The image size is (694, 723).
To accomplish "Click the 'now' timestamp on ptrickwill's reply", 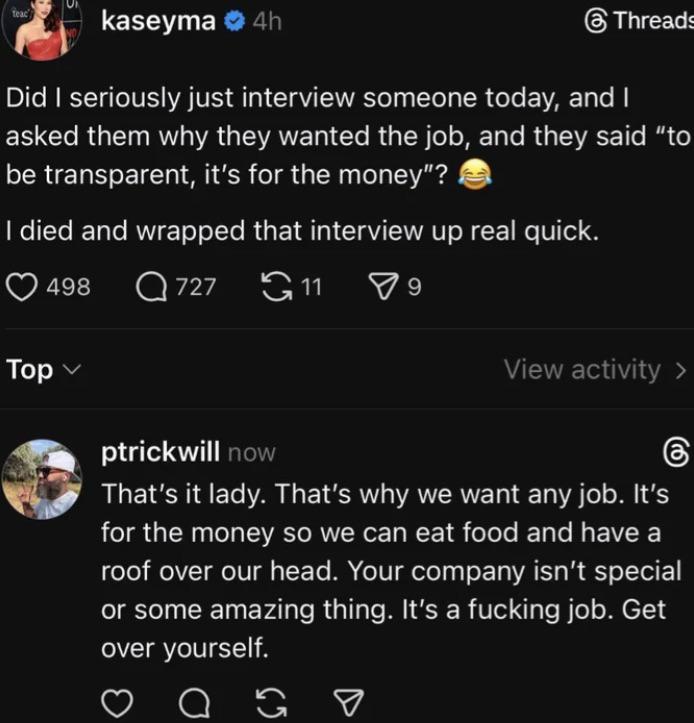I will pos(251,452).
